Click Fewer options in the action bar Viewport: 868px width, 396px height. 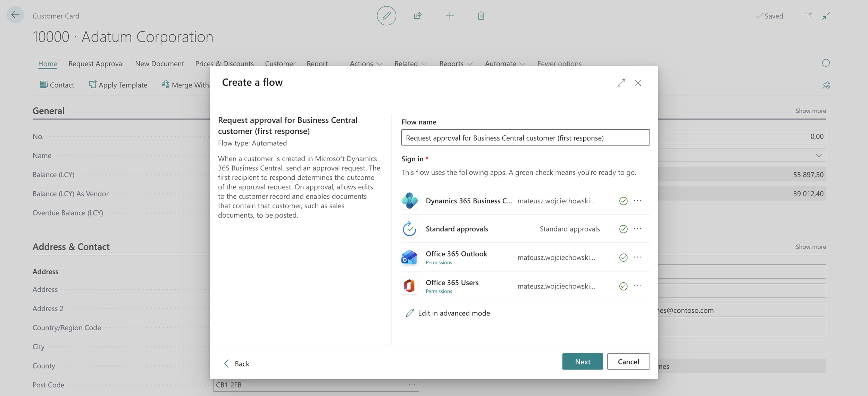(x=560, y=64)
